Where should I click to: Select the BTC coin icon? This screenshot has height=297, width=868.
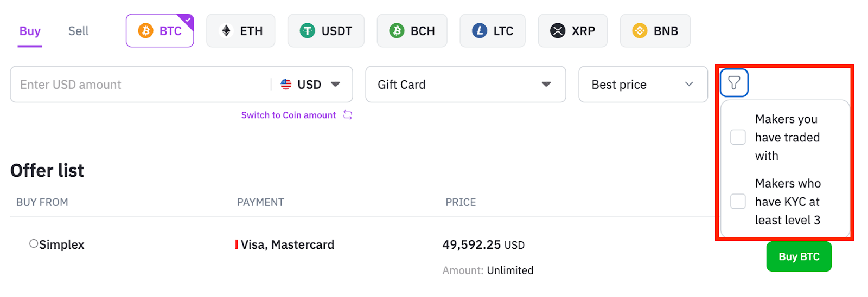[145, 31]
